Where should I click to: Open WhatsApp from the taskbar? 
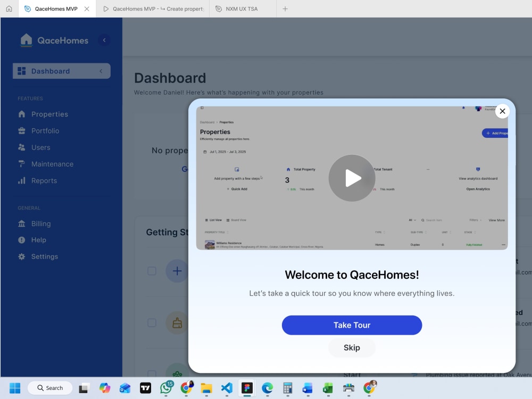(166, 388)
